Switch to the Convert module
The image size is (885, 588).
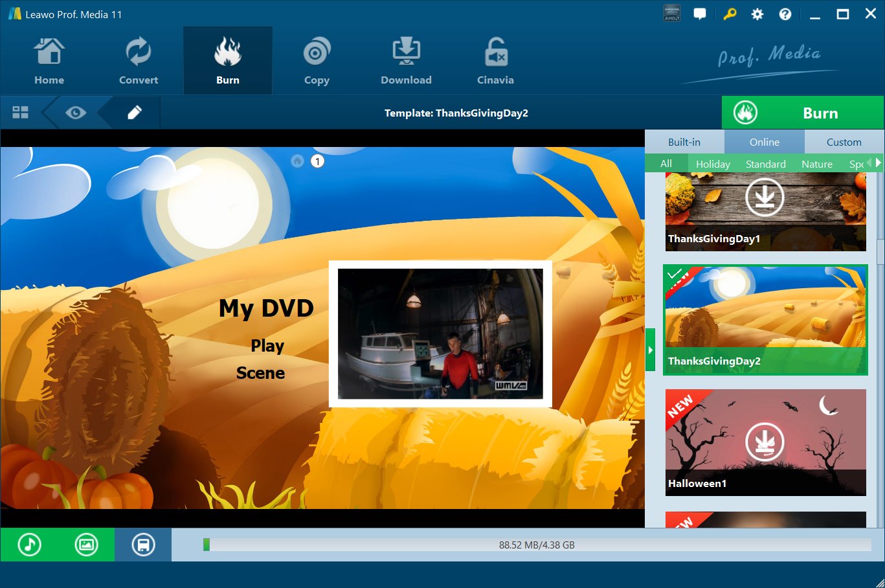tap(139, 62)
